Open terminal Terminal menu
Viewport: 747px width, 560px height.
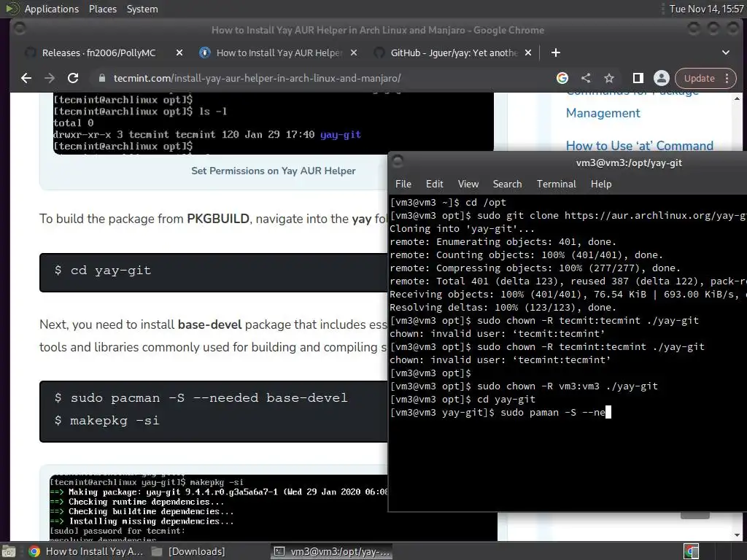point(556,184)
